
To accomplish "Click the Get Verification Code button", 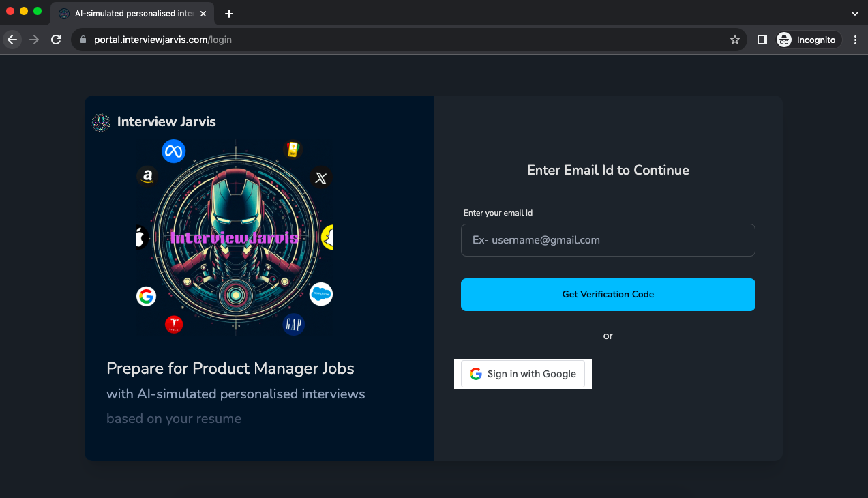I will pyautogui.click(x=608, y=295).
